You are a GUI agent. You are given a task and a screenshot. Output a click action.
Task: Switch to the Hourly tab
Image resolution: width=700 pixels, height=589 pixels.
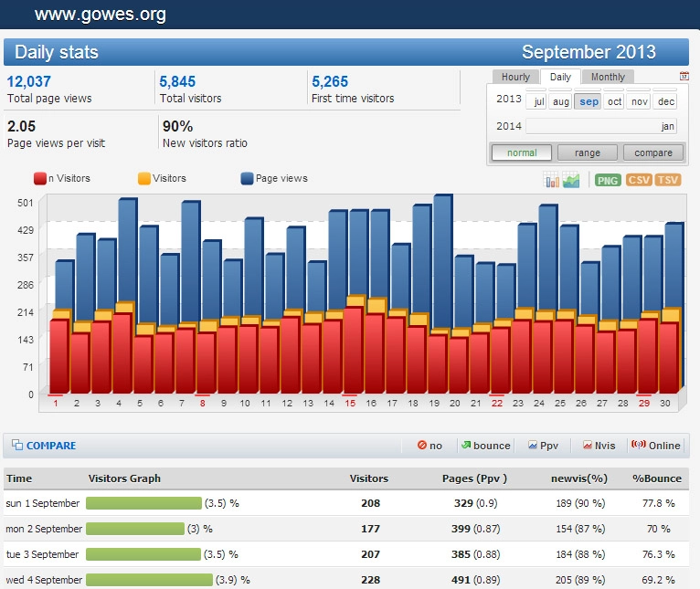pos(515,78)
